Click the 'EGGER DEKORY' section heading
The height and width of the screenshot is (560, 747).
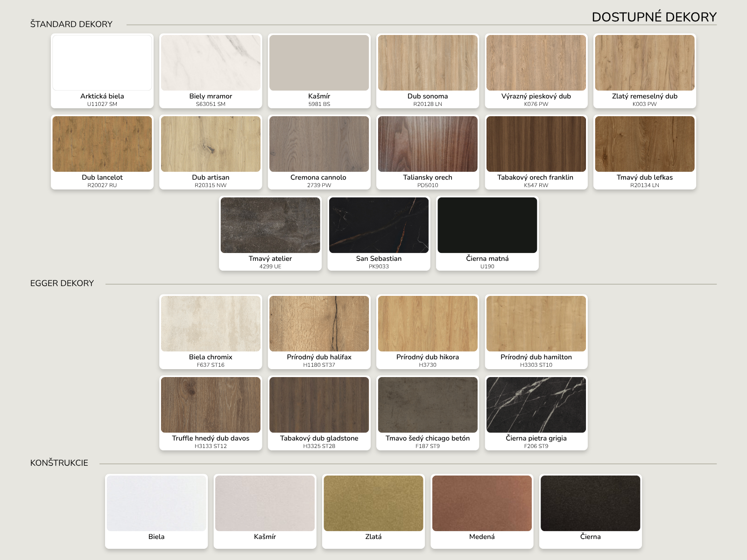coord(62,283)
